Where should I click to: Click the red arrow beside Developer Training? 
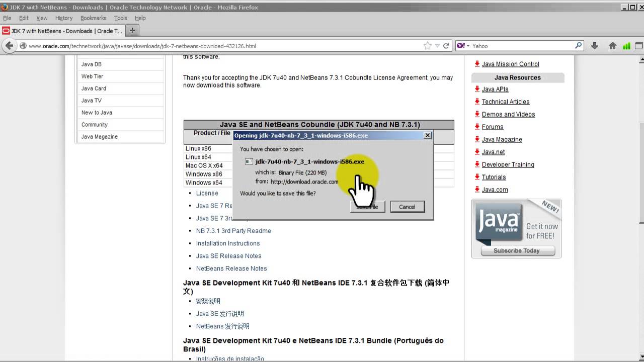477,164
